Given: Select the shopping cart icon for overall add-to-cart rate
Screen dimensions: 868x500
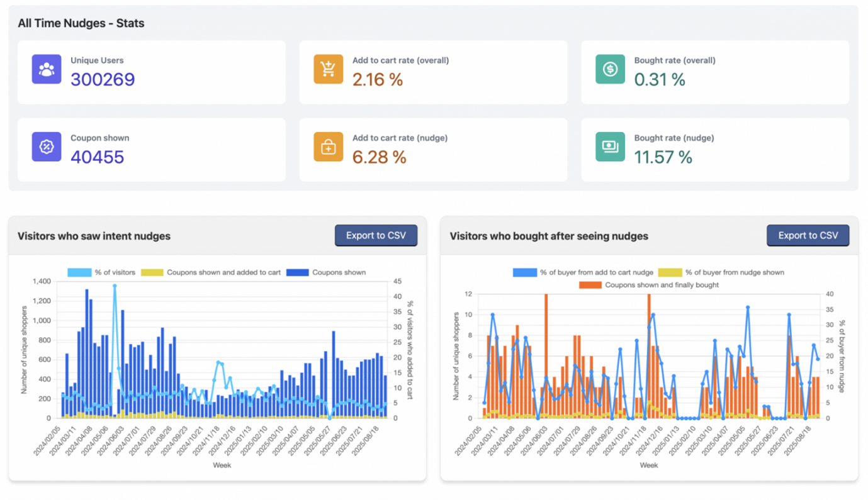Looking at the screenshot, I should point(328,69).
